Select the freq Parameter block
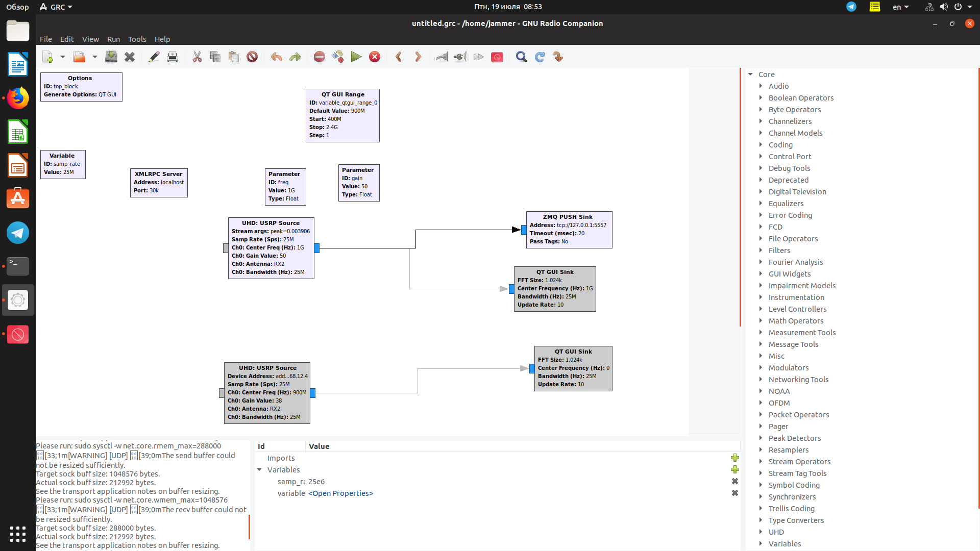Image resolution: width=980 pixels, height=551 pixels. [x=285, y=187]
